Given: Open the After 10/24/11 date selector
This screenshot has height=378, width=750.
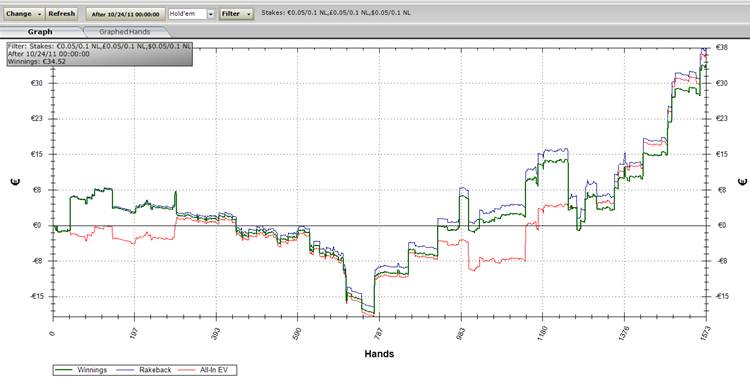Looking at the screenshot, I should [125, 14].
